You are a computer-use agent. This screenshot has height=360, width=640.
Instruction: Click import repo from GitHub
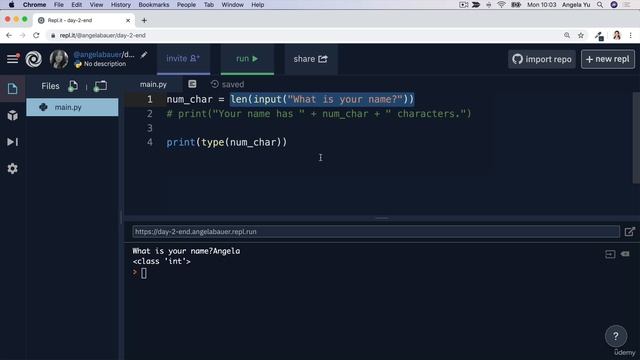click(x=542, y=59)
